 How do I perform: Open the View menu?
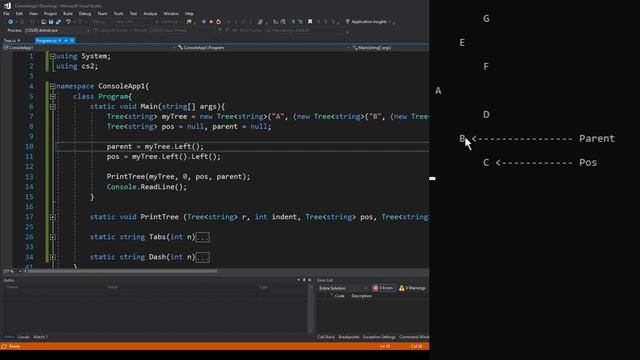click(33, 13)
